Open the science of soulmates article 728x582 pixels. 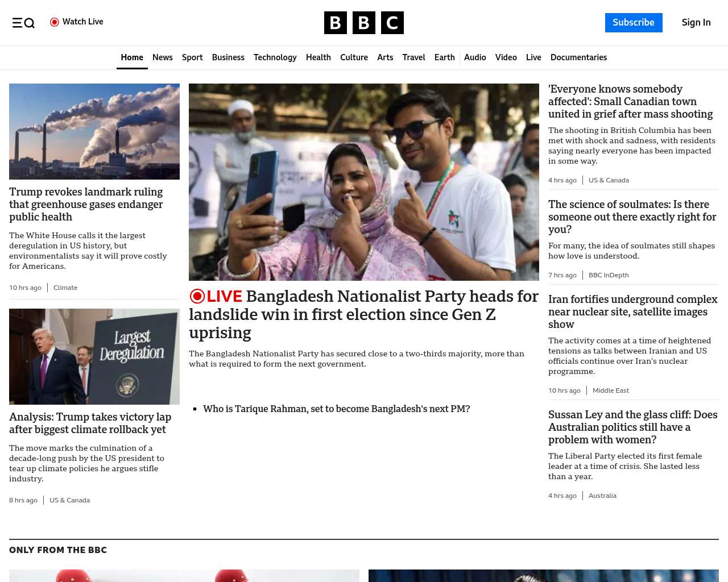(x=632, y=217)
